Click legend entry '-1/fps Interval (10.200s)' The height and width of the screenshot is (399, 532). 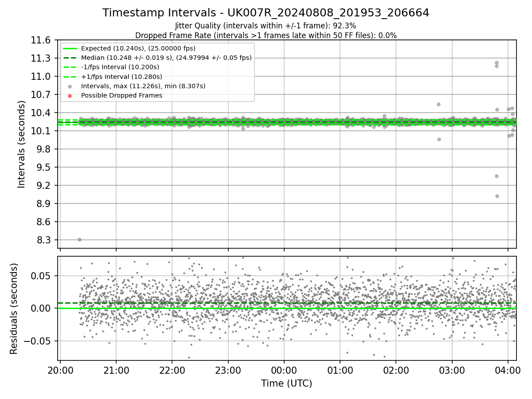pyautogui.click(x=120, y=67)
